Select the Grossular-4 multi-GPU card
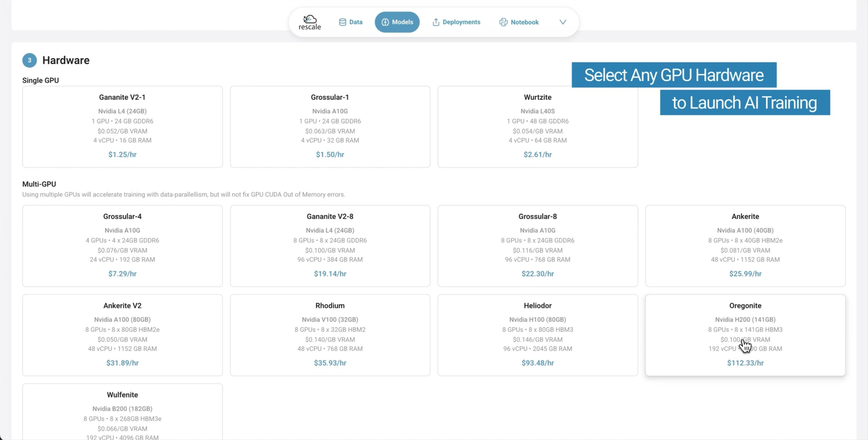 point(122,246)
